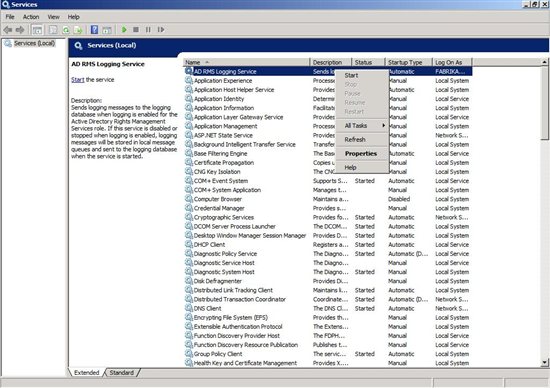550x388 pixels.
Task: Select DCOM Server Process Launcher row
Action: pos(328,226)
